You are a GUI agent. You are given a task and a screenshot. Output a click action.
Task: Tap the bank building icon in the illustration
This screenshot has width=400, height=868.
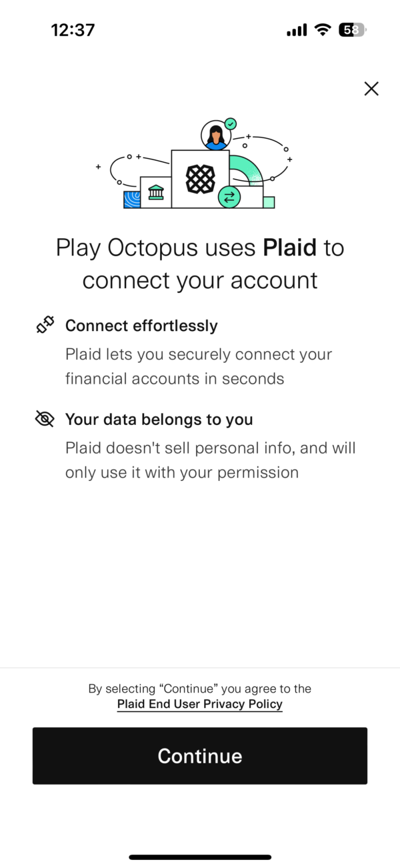pos(155,192)
